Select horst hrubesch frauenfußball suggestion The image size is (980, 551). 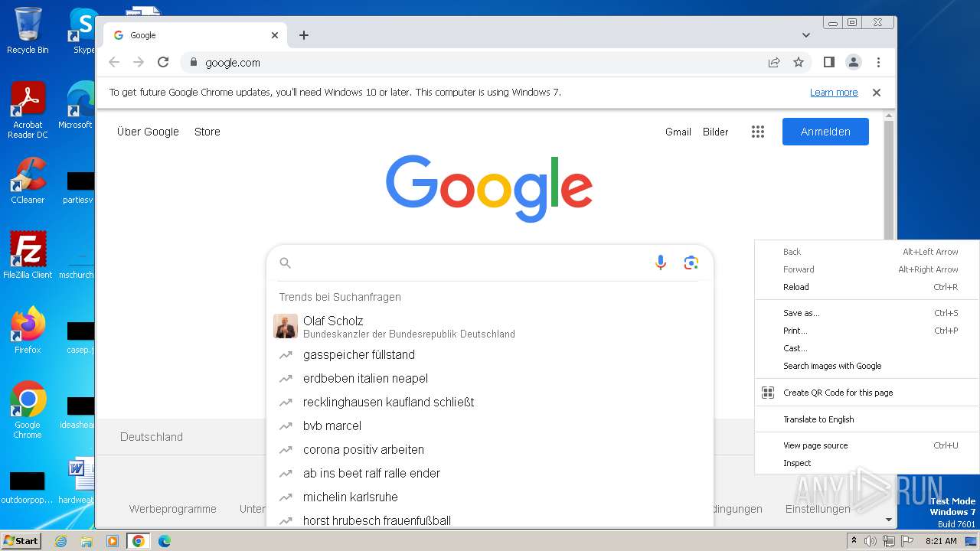(x=490, y=520)
